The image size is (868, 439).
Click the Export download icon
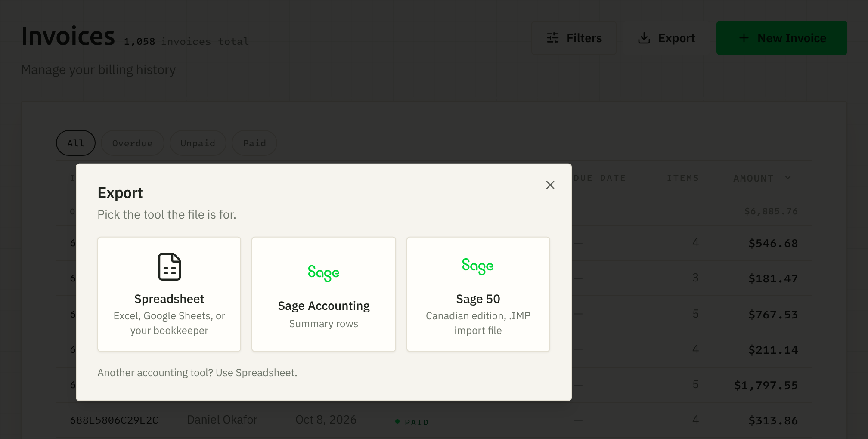[x=644, y=38]
